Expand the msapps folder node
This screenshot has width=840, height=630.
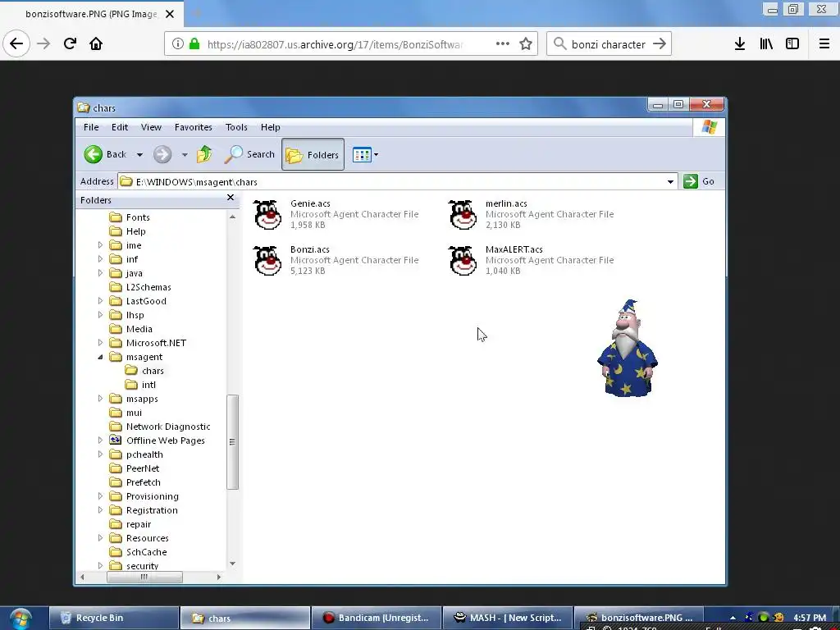[x=100, y=399]
